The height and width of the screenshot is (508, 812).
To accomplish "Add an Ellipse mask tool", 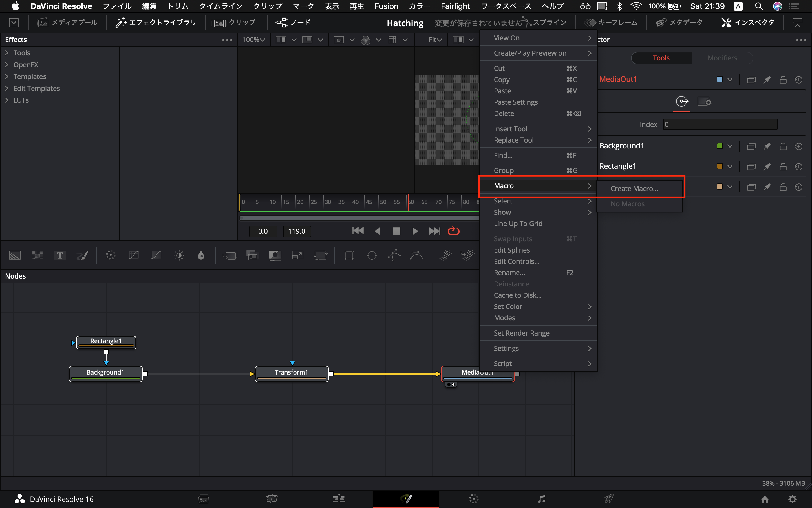I will (372, 255).
